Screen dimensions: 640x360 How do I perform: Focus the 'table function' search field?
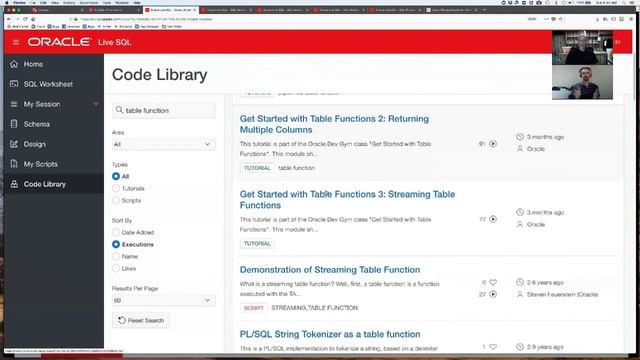click(164, 110)
